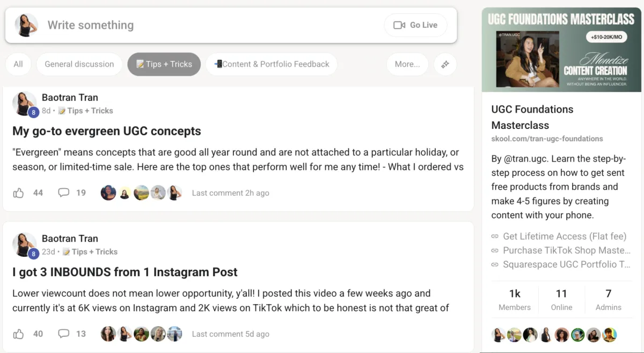Click your profile avatar beside Write something

pos(26,25)
